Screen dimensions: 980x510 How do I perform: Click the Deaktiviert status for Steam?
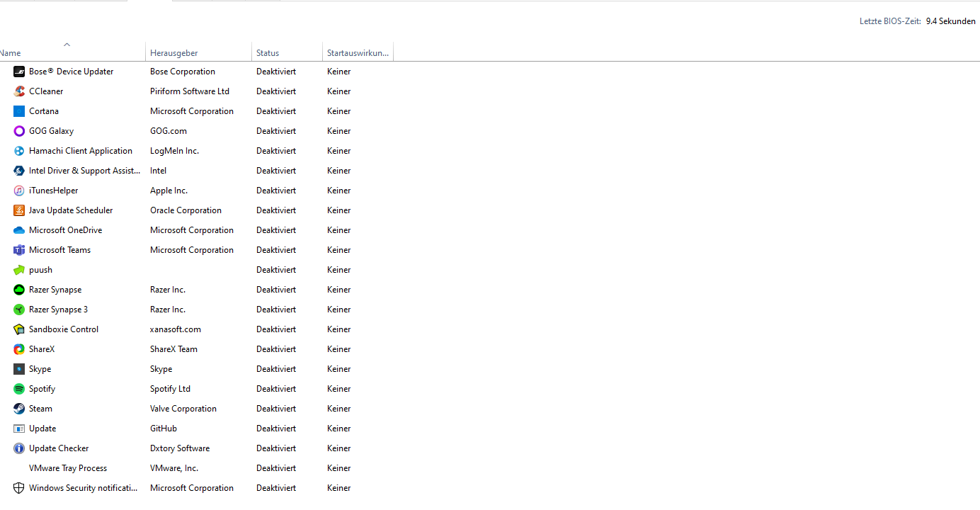(276, 409)
